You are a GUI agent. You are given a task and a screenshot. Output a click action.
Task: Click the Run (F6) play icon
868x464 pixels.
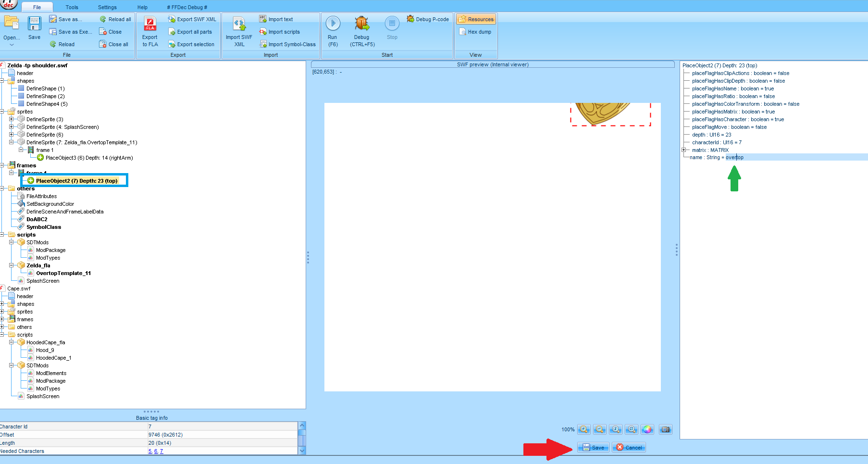coord(333,23)
